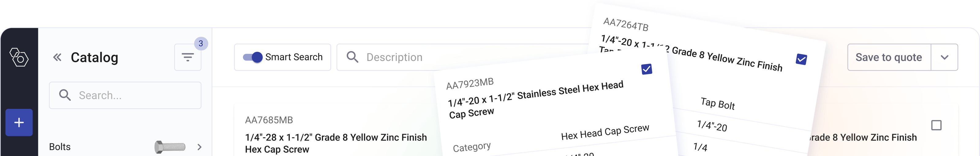The image size is (980, 156).
Task: Click the Save to quote button
Action: [x=889, y=58]
